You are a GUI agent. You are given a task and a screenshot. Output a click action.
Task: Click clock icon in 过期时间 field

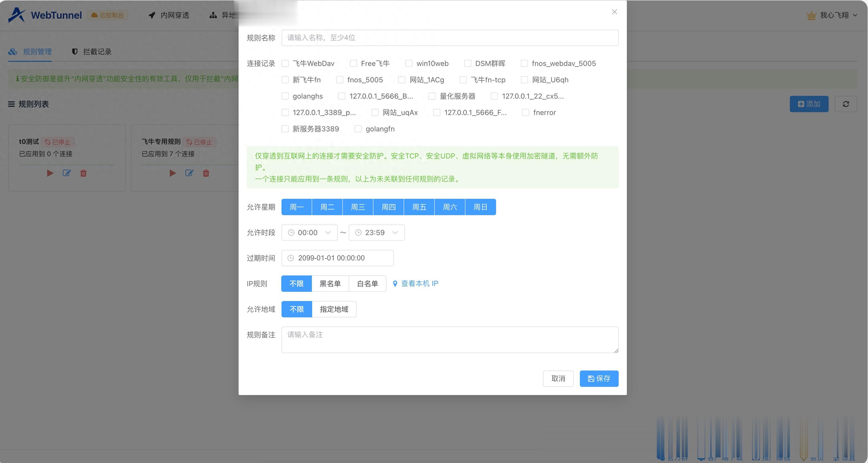pyautogui.click(x=290, y=258)
